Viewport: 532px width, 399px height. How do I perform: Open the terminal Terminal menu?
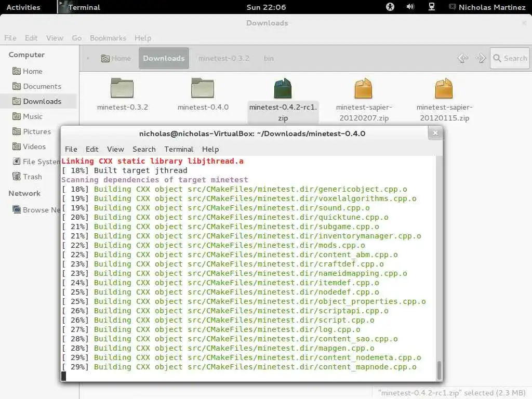(x=179, y=149)
